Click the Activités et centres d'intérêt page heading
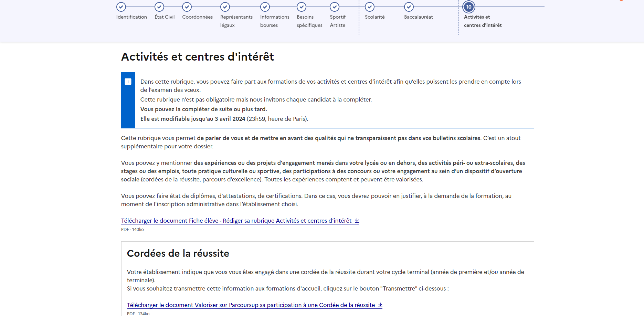The height and width of the screenshot is (316, 644). point(197,57)
